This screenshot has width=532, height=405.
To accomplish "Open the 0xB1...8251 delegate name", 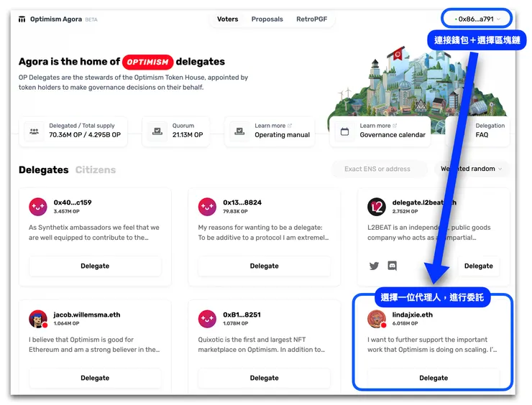I will click(242, 315).
